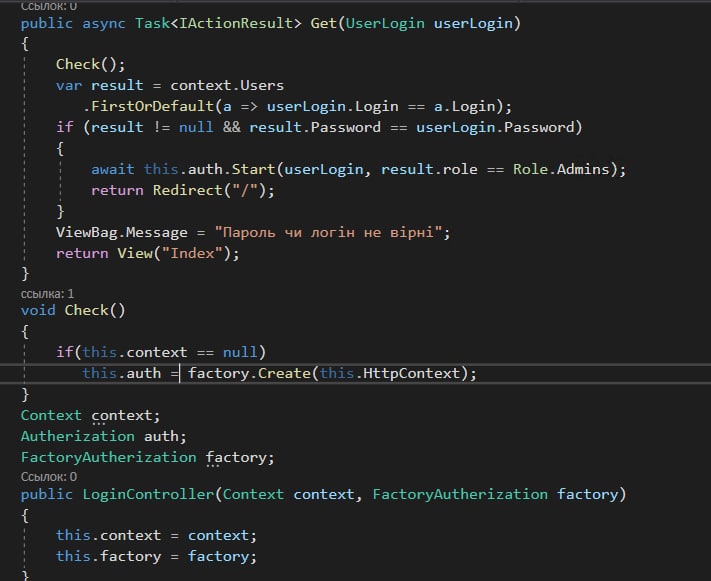Click the "await" keyword
The width and height of the screenshot is (711, 581).
tap(112, 169)
